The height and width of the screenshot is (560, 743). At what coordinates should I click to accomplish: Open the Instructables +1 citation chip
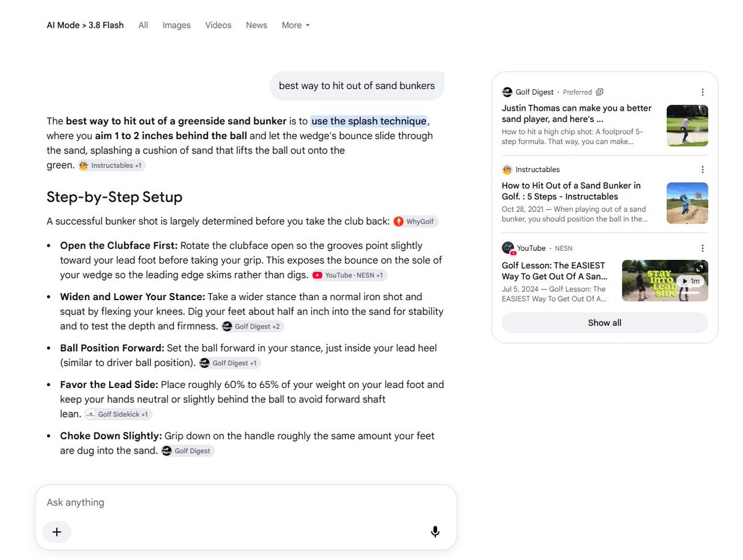click(112, 165)
